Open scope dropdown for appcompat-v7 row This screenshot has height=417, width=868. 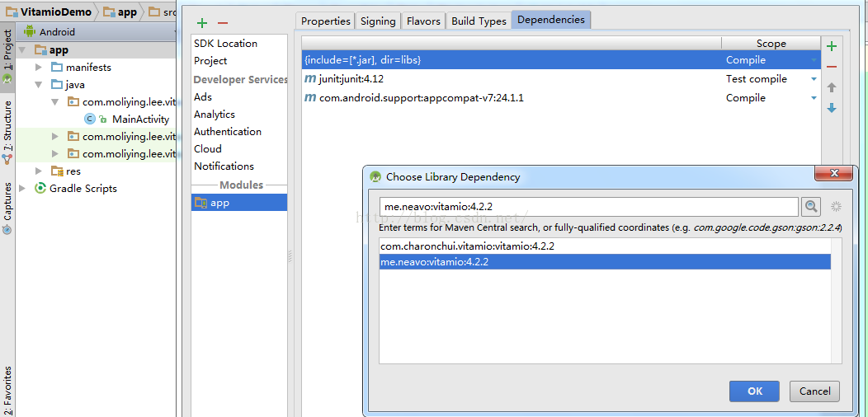pyautogui.click(x=814, y=98)
